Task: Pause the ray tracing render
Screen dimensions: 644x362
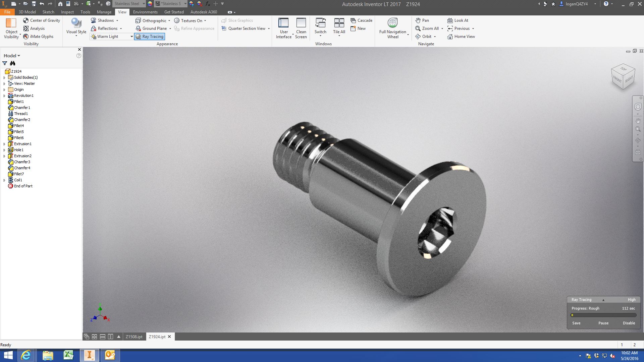Action: [603, 323]
